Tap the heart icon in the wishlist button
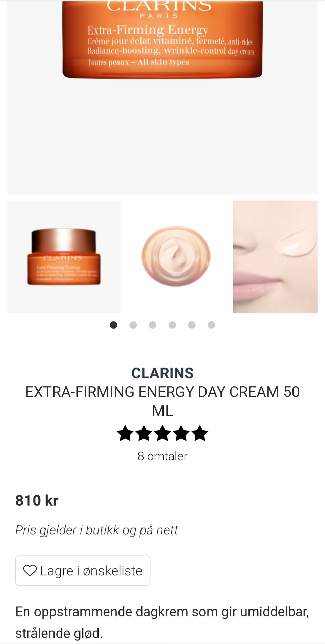The width and height of the screenshot is (325, 644). 30,570
